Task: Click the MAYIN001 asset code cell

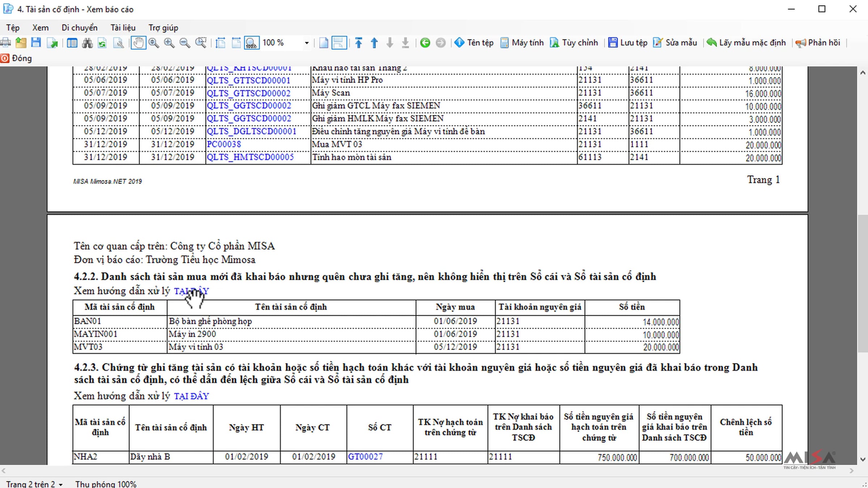Action: pyautogui.click(x=120, y=334)
